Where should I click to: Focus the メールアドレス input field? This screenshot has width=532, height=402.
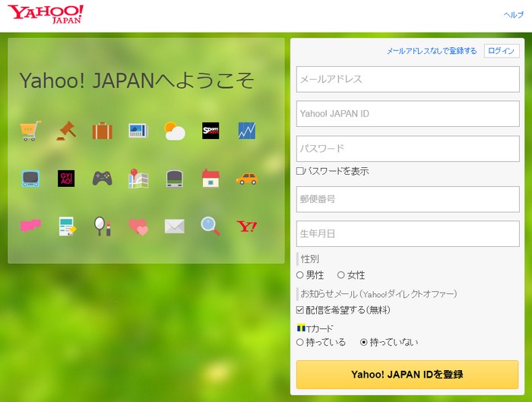[407, 79]
